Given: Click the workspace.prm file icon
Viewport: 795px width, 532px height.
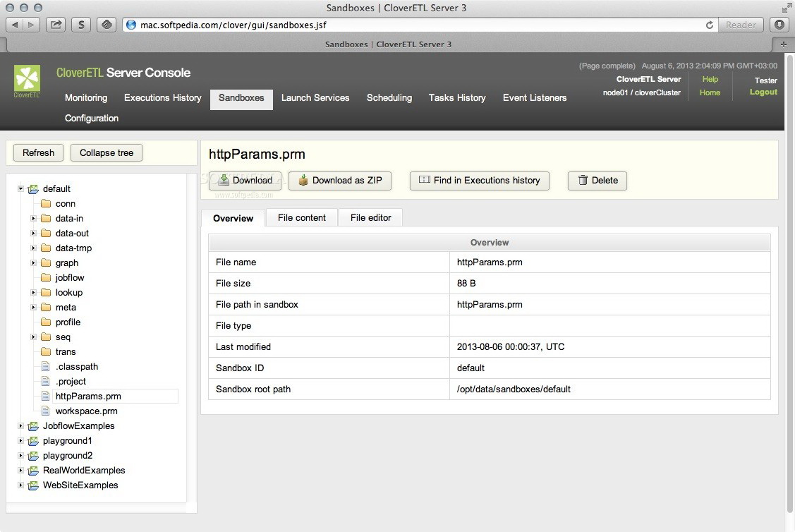Looking at the screenshot, I should [46, 411].
